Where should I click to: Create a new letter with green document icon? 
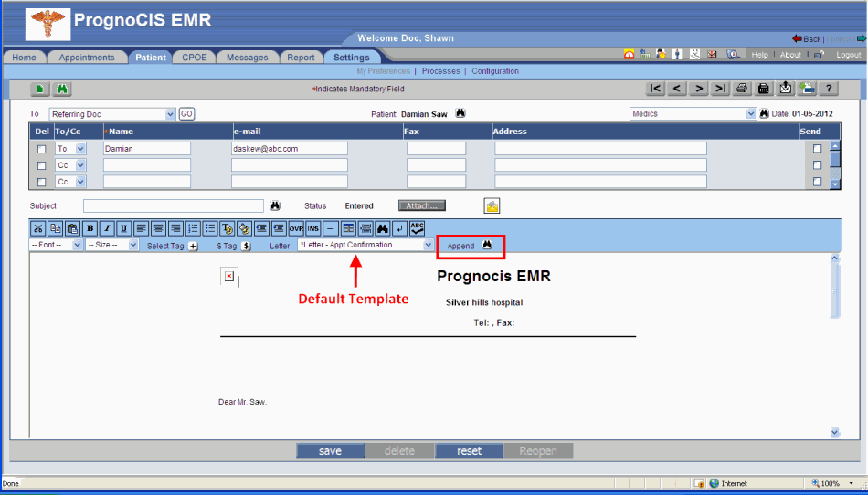point(40,89)
